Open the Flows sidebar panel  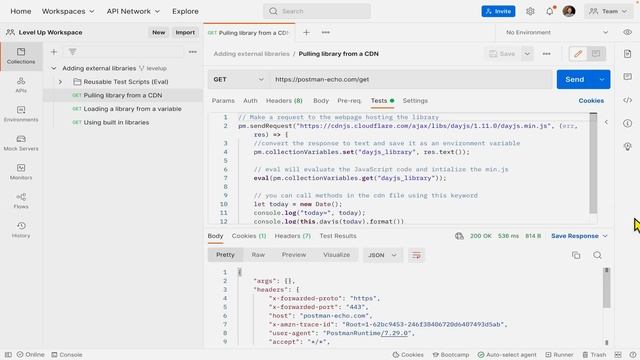point(21,201)
